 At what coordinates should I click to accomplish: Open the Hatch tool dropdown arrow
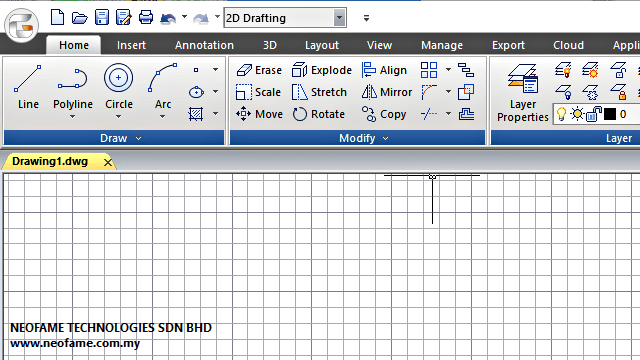pyautogui.click(x=216, y=113)
